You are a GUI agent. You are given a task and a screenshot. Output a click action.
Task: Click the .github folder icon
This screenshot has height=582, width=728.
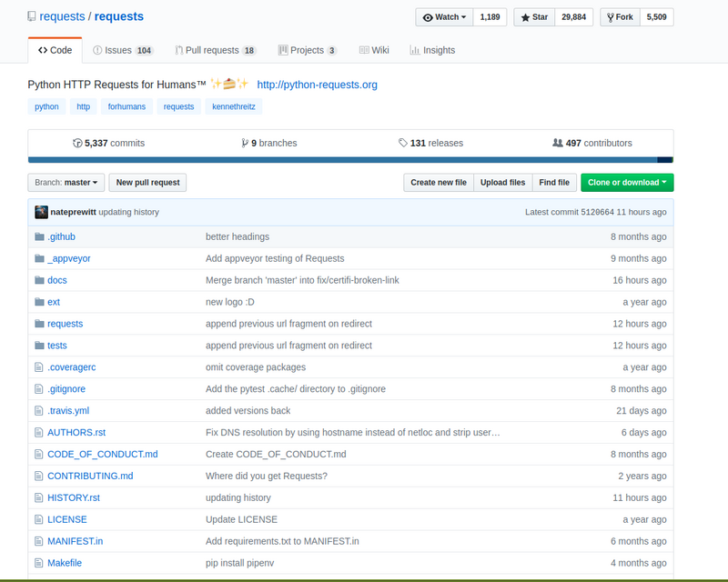(x=39, y=236)
